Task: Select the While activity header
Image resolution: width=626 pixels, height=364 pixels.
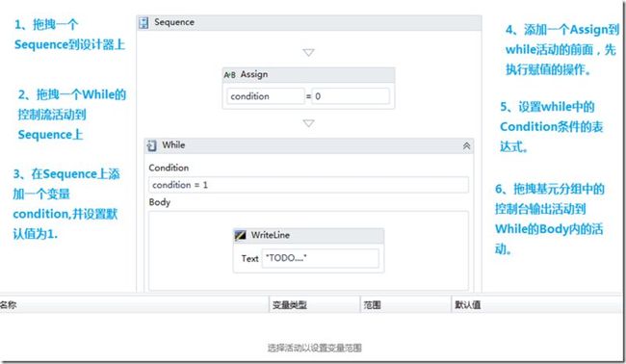Action: pos(309,145)
